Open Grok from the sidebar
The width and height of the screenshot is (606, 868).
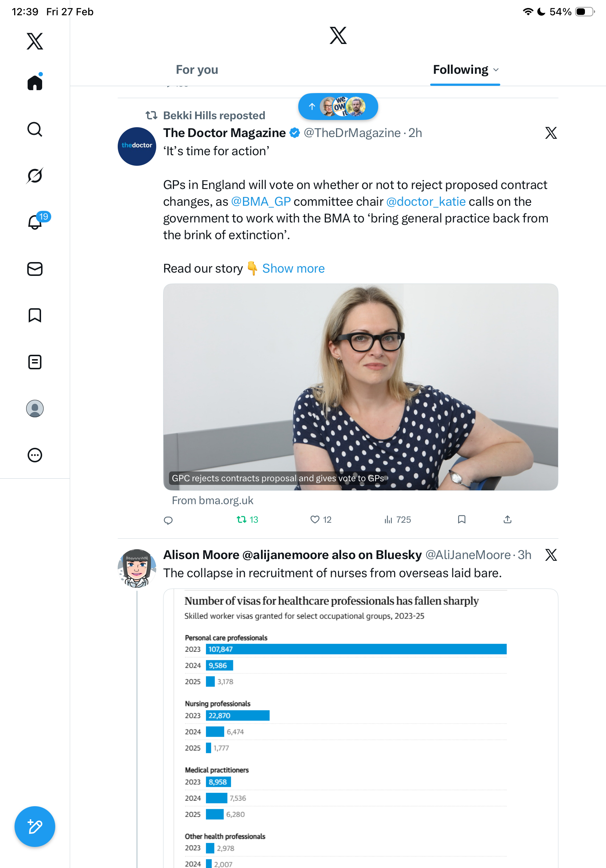click(x=35, y=176)
